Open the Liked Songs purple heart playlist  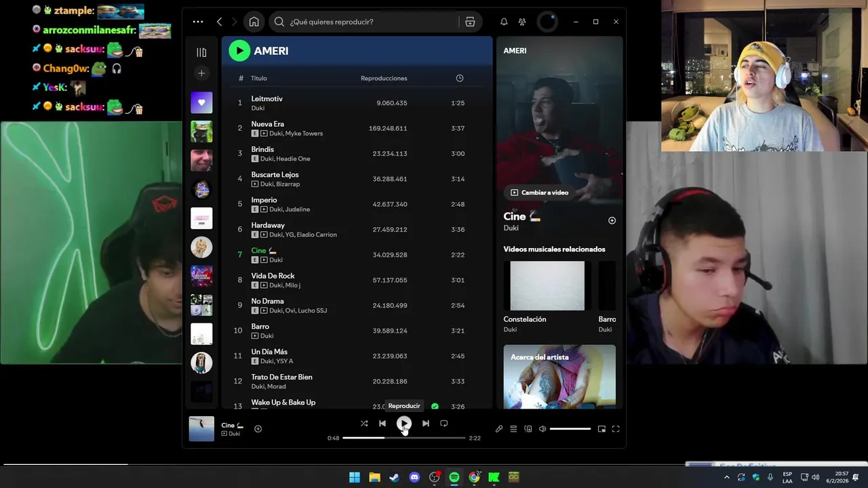[x=201, y=102]
